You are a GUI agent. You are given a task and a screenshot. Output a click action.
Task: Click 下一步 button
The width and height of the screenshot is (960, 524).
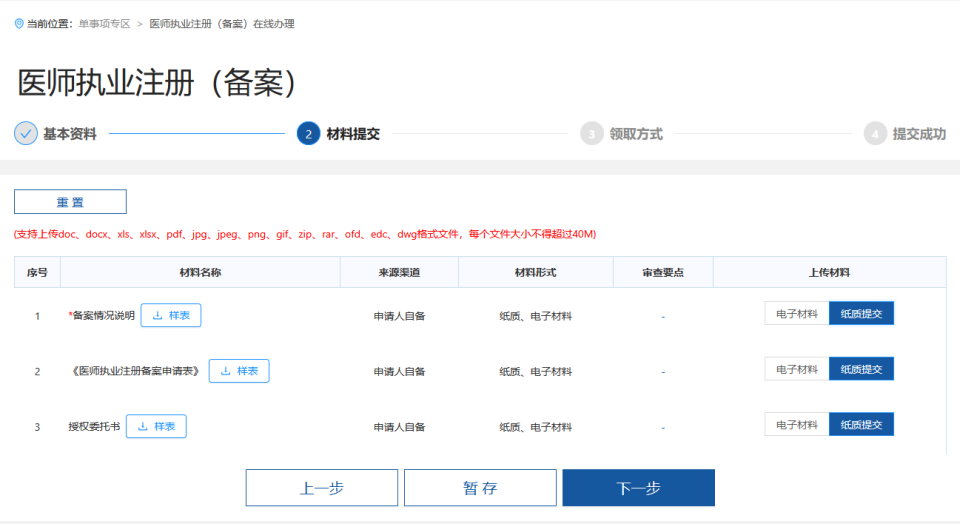(x=639, y=488)
